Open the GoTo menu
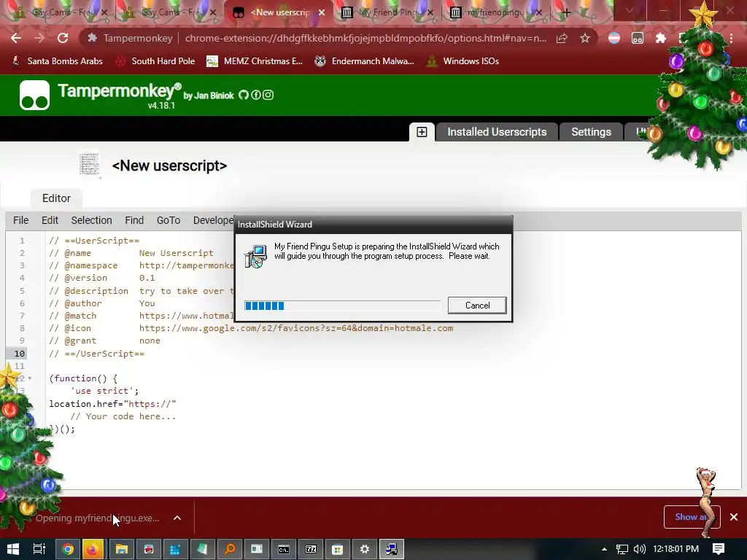This screenshot has width=747, height=560. click(x=169, y=220)
